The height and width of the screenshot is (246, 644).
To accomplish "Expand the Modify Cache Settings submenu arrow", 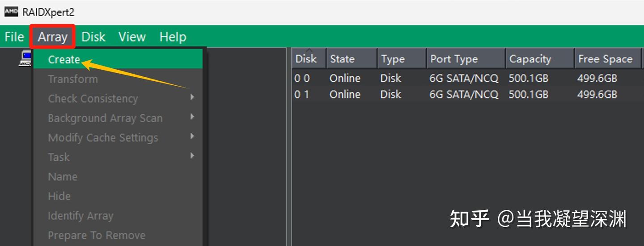I will point(192,136).
